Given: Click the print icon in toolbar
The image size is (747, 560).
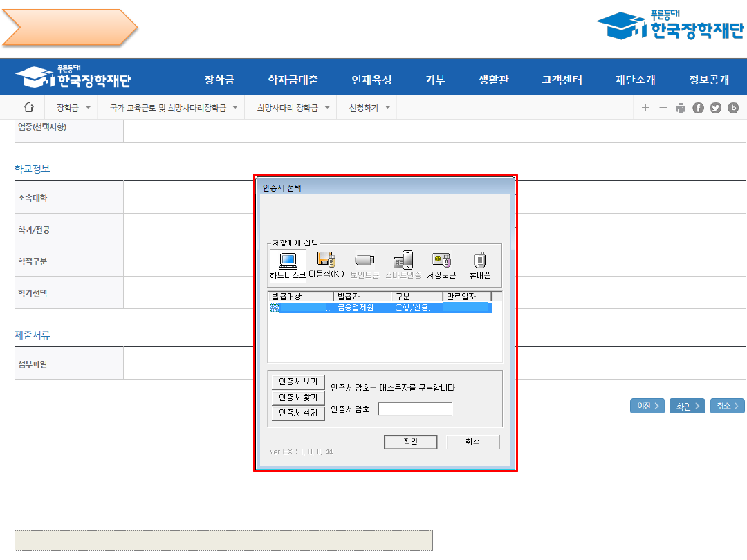Looking at the screenshot, I should [681, 108].
